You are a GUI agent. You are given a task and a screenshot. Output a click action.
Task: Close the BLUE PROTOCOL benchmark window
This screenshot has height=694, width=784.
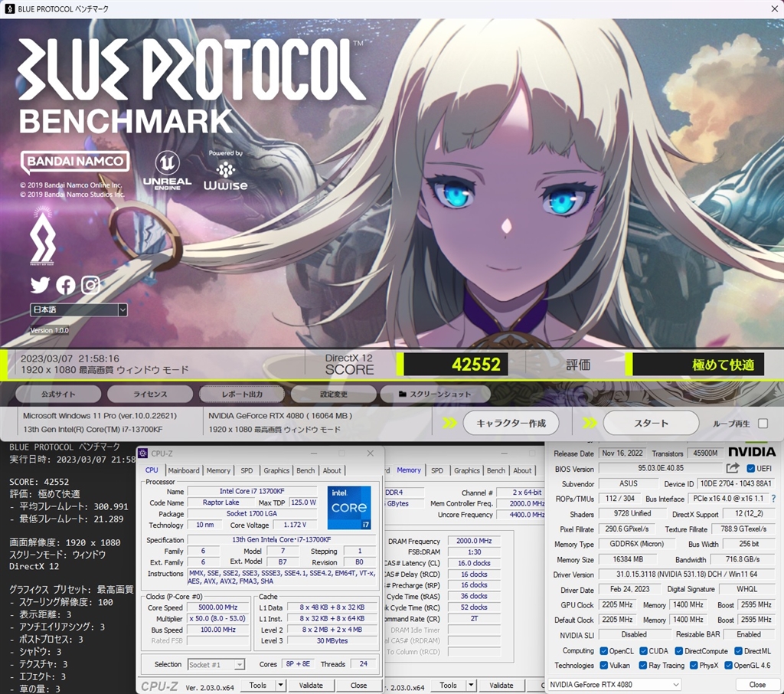[775, 8]
